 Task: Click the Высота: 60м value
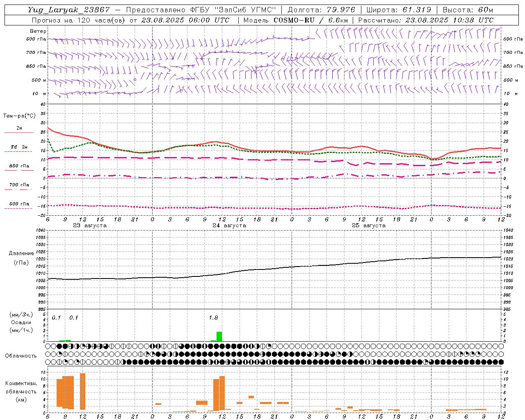468,10
